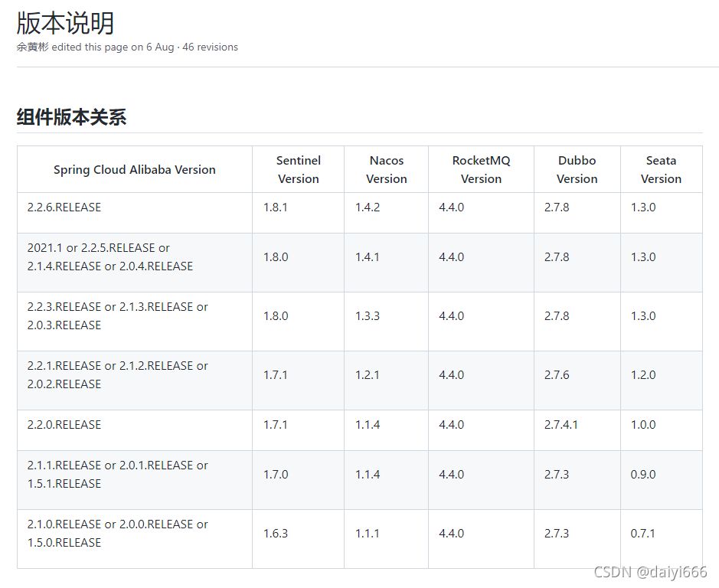The image size is (719, 588).
Task: Select the Dubbo Version column header
Action: pyautogui.click(x=577, y=170)
